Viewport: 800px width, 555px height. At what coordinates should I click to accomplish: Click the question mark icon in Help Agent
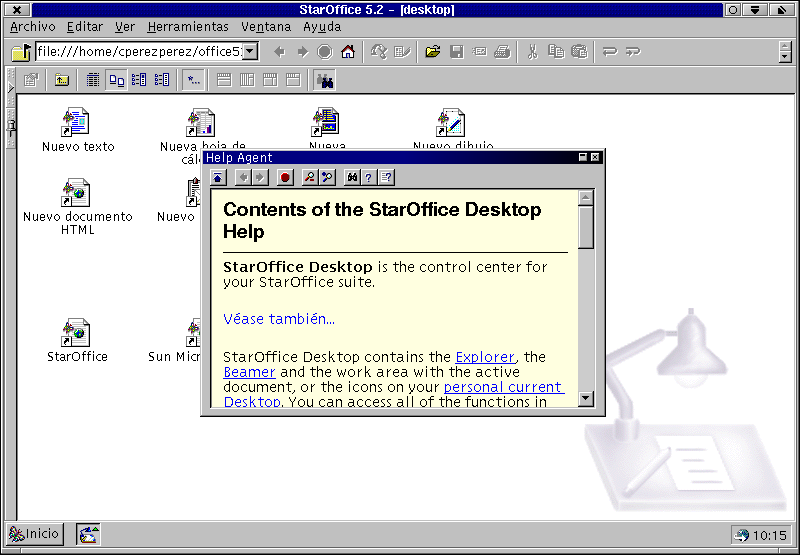(369, 178)
